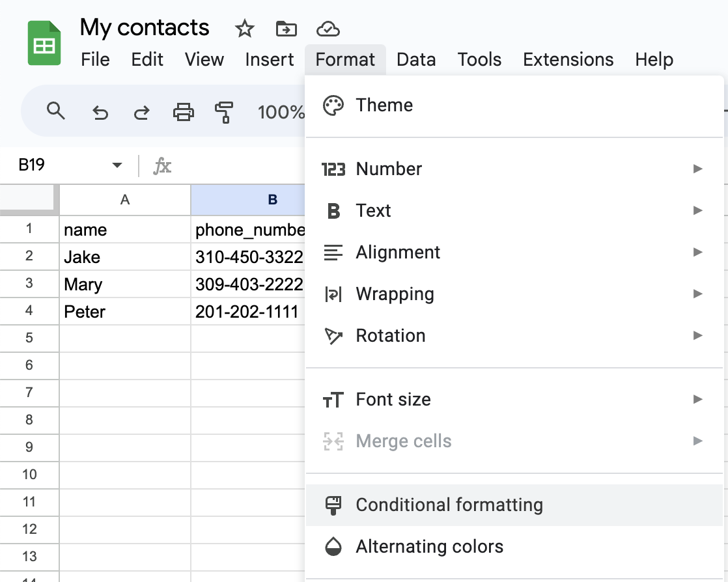Open the Name box dropdown showing B19
This screenshot has height=582, width=728.
click(x=117, y=165)
